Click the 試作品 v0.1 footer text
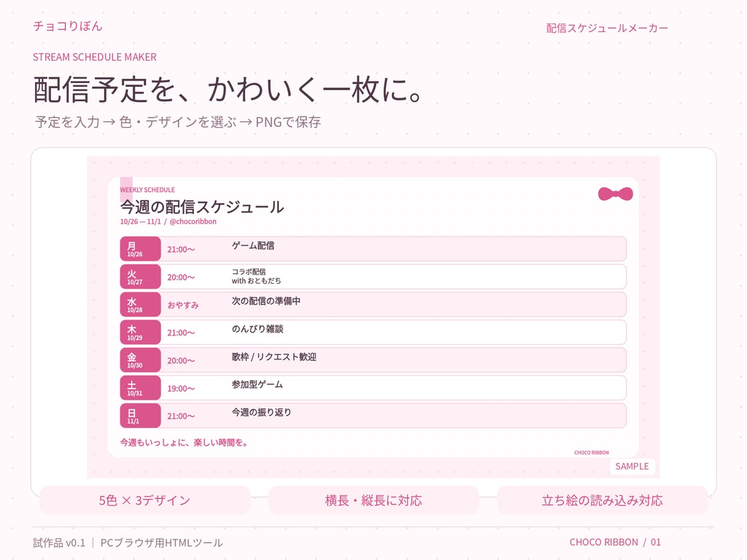This screenshot has height=560, width=747. pos(59,542)
